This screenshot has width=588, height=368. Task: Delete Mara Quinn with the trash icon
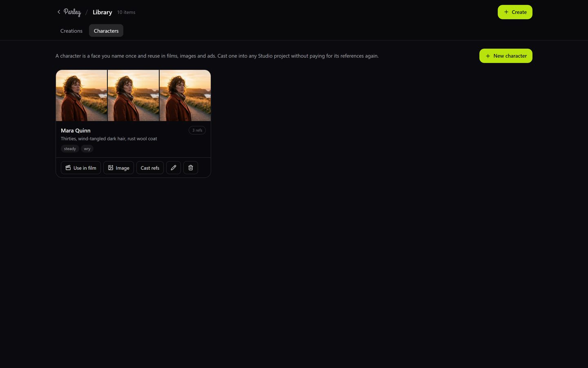coord(191,168)
